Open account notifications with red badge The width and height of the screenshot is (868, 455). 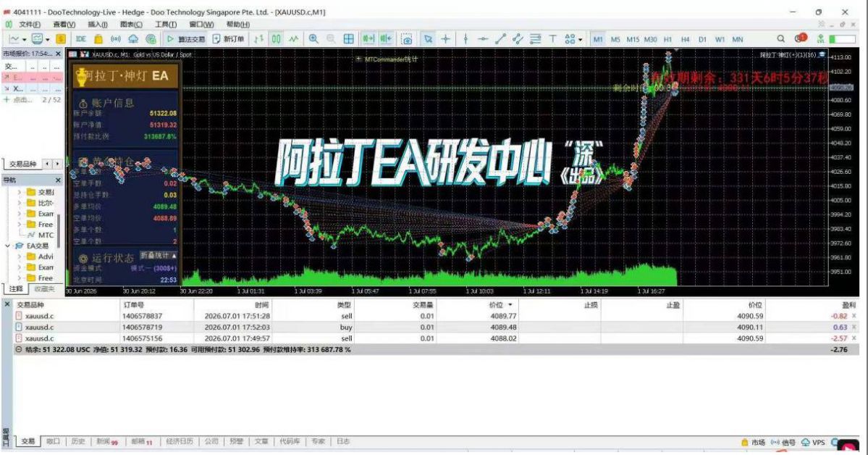pyautogui.click(x=801, y=38)
